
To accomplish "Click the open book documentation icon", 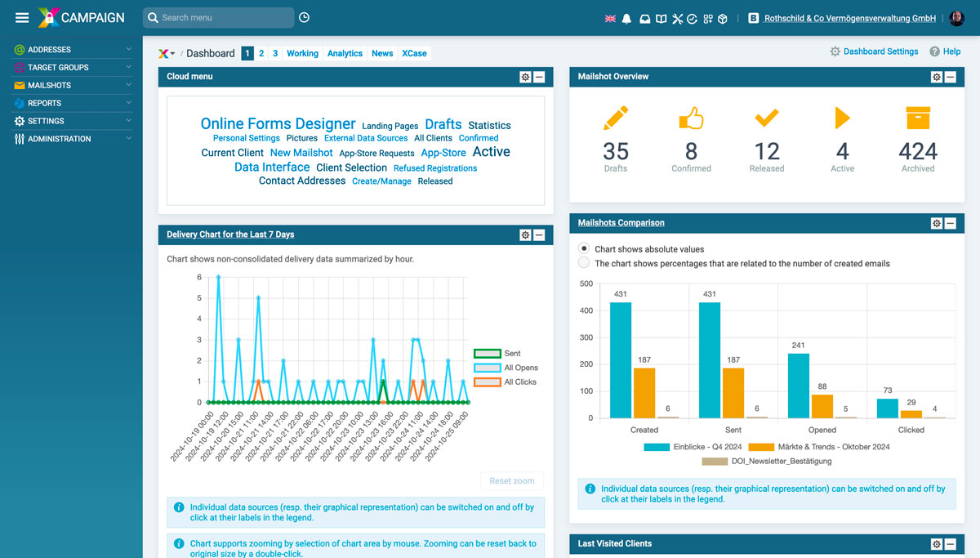I will 661,18.
